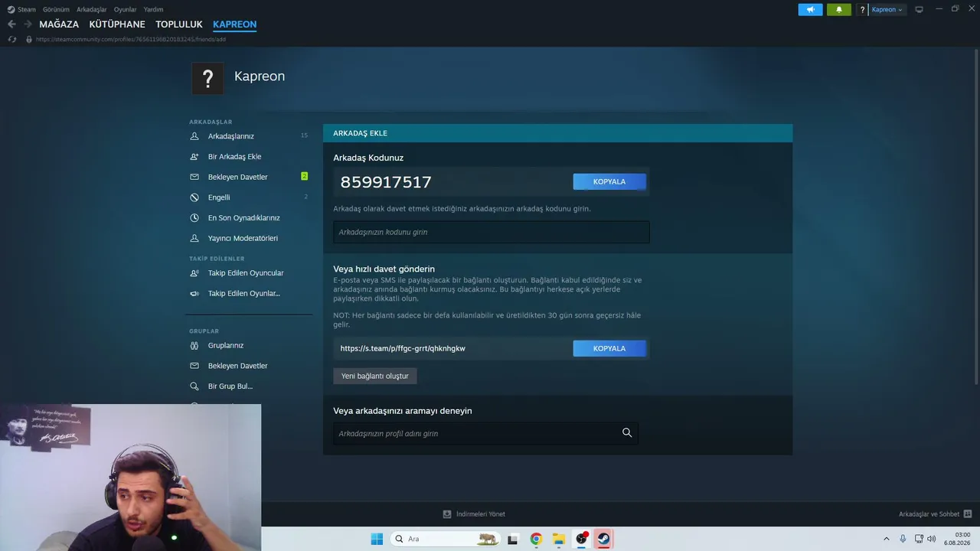
Task: Open En Son Oynadıklarınız
Action: [244, 218]
